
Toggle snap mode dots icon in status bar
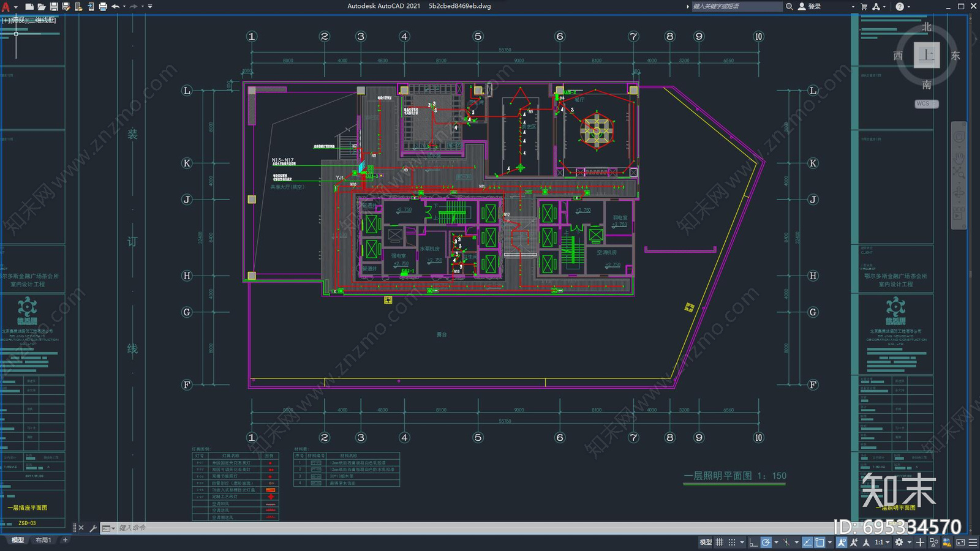coord(732,542)
